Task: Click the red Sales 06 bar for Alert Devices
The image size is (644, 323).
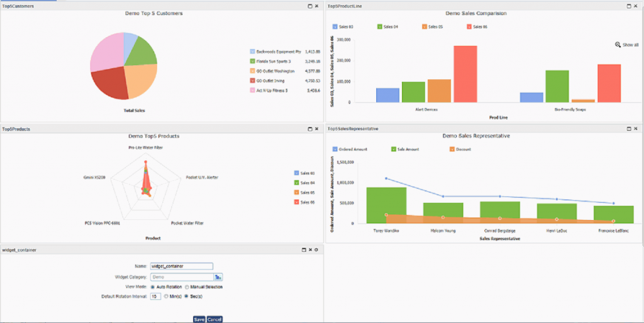Action: click(x=465, y=74)
